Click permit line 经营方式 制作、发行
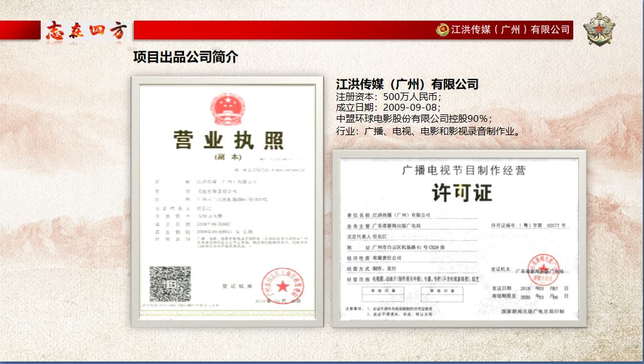The image size is (644, 364). click(x=372, y=269)
